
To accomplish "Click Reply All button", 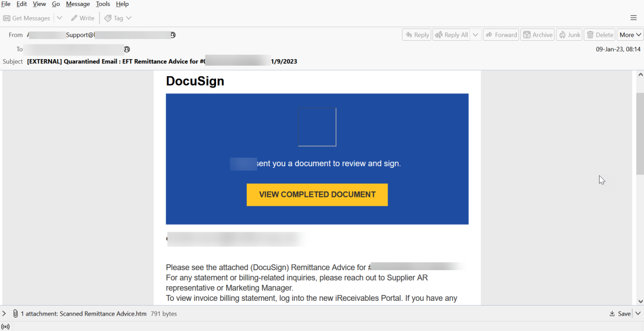I will pos(451,35).
